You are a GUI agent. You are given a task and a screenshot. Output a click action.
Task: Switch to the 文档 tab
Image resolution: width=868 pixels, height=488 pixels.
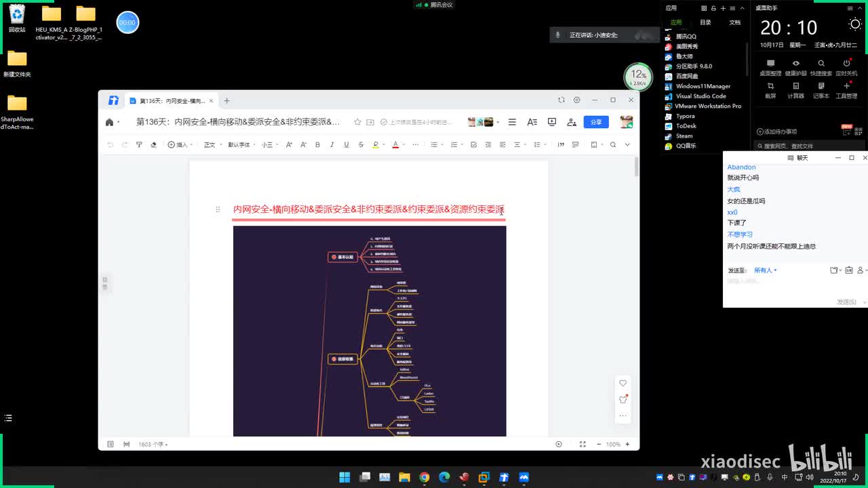[734, 22]
